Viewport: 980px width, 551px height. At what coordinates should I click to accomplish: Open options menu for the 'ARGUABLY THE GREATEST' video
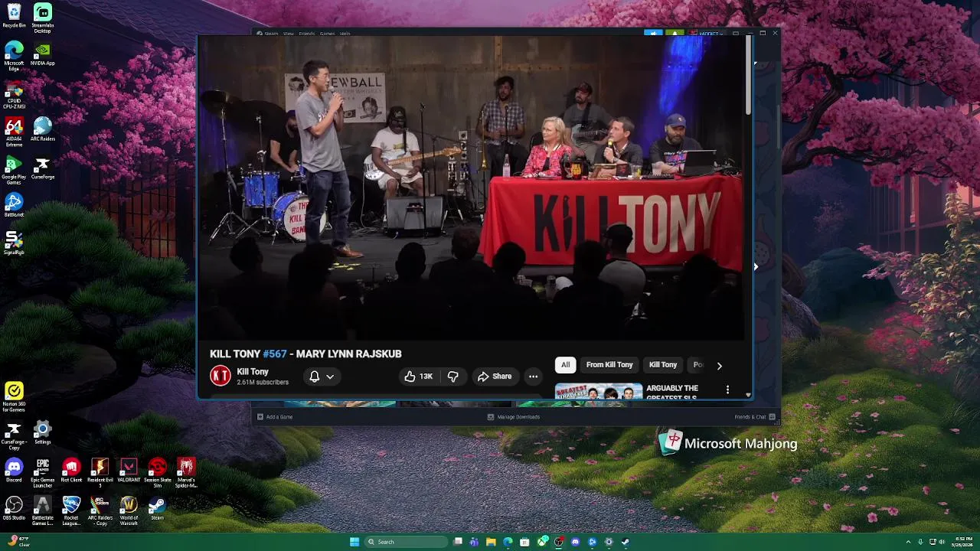727,390
